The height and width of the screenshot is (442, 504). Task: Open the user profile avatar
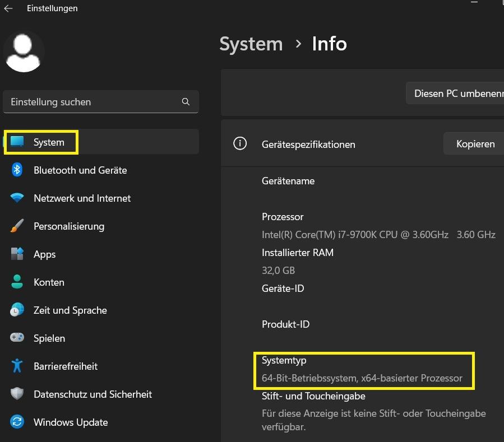point(24,52)
